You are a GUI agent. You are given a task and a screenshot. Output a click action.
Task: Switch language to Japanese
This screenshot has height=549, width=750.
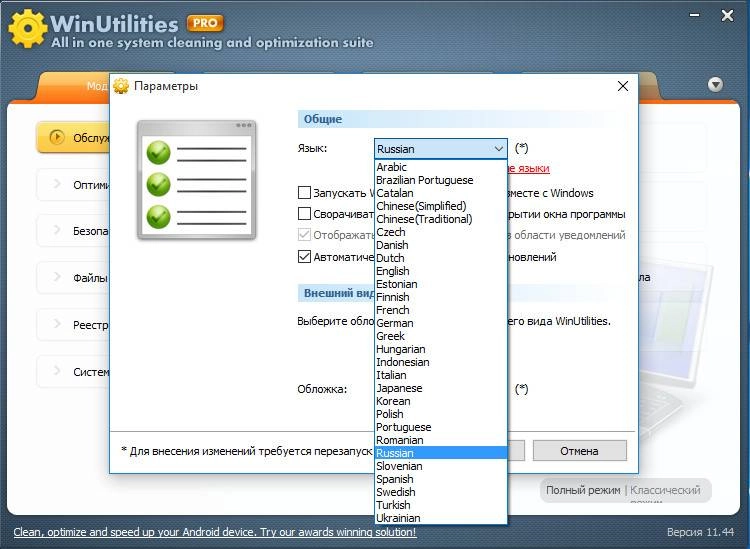point(441,388)
